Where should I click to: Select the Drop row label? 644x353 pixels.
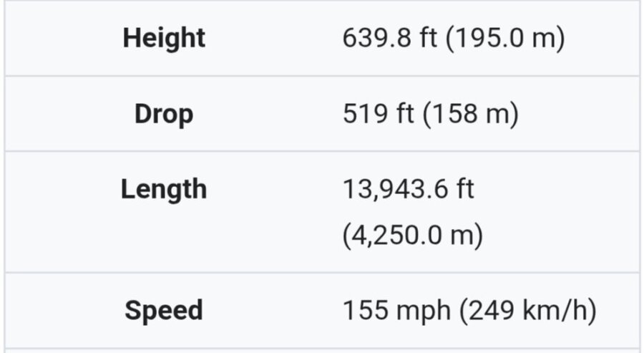[164, 114]
